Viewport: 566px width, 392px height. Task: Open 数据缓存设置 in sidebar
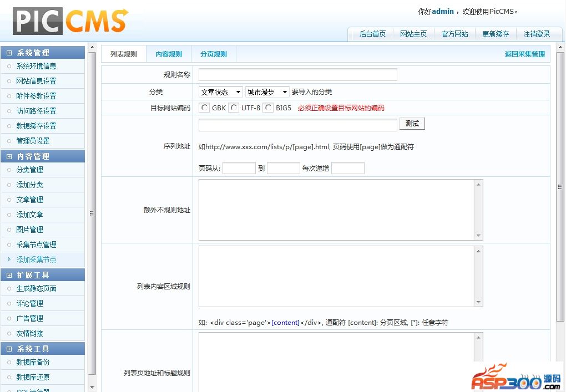[36, 126]
